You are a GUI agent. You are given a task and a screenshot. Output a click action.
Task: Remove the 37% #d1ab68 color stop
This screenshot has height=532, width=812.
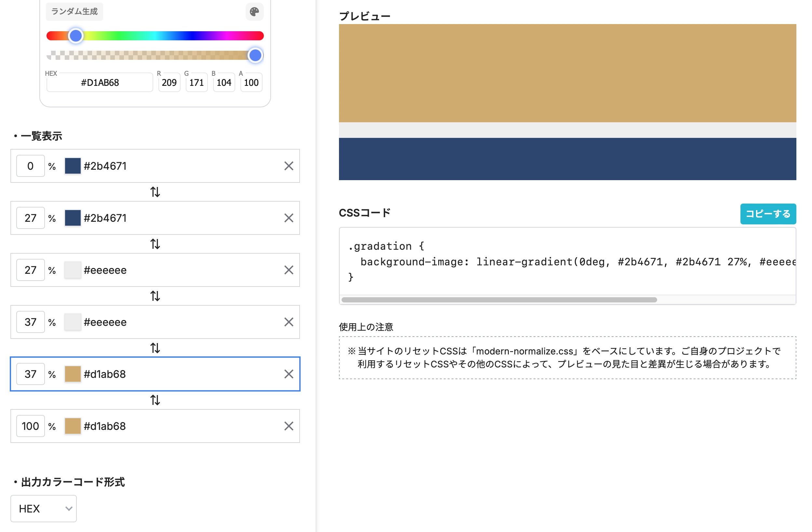(289, 374)
